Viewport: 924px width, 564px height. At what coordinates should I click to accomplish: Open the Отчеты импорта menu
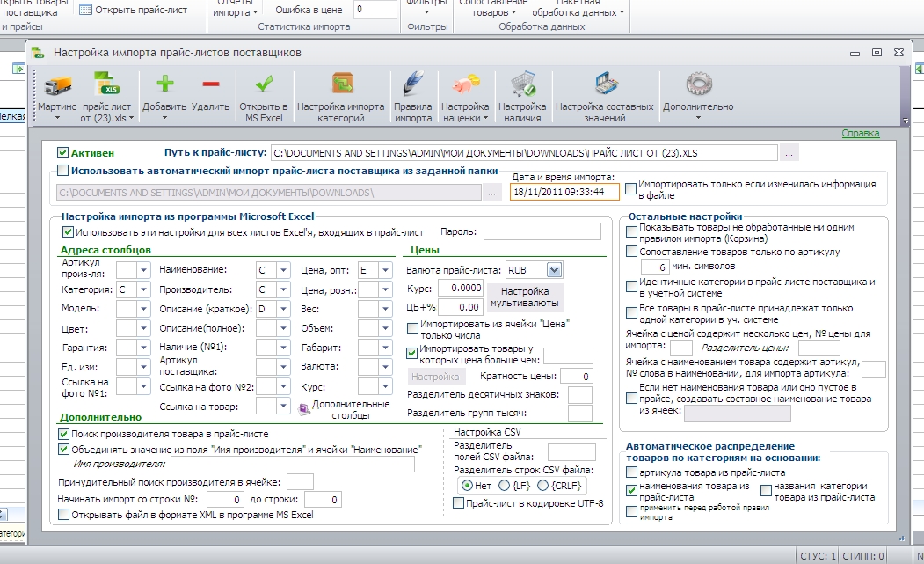[x=235, y=9]
